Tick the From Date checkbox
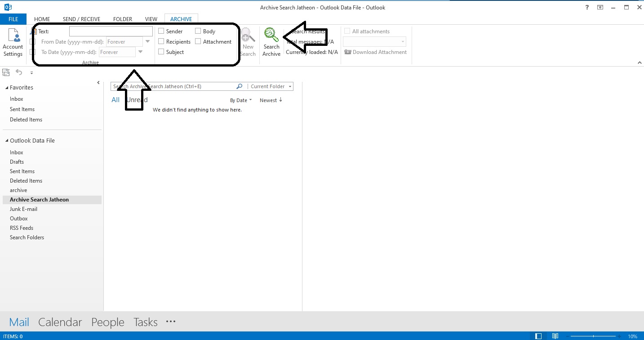Image resolution: width=644 pixels, height=340 pixels. (32, 42)
